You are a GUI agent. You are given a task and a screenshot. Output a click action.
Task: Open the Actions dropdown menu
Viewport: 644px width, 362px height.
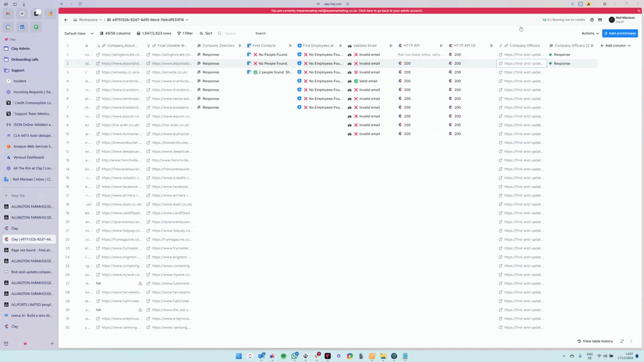pyautogui.click(x=590, y=33)
